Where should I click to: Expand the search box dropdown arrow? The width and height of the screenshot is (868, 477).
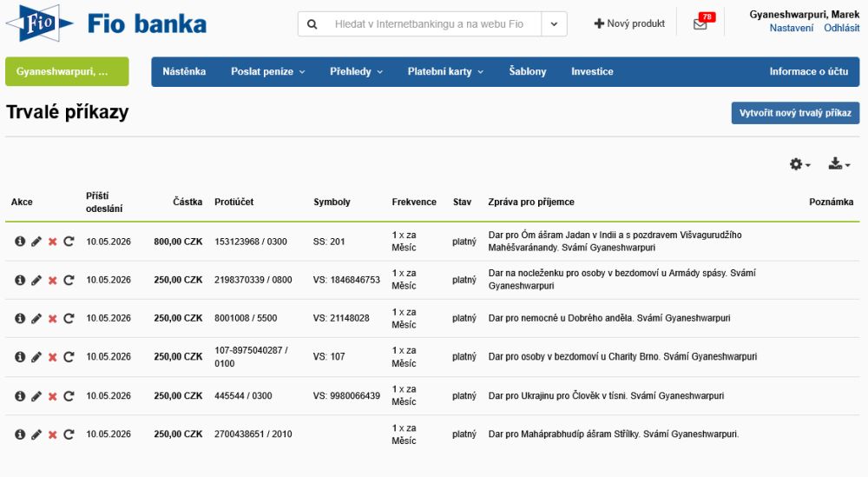[554, 24]
